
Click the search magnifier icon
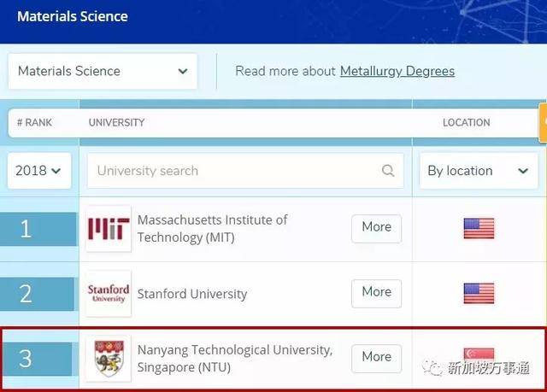click(x=388, y=171)
